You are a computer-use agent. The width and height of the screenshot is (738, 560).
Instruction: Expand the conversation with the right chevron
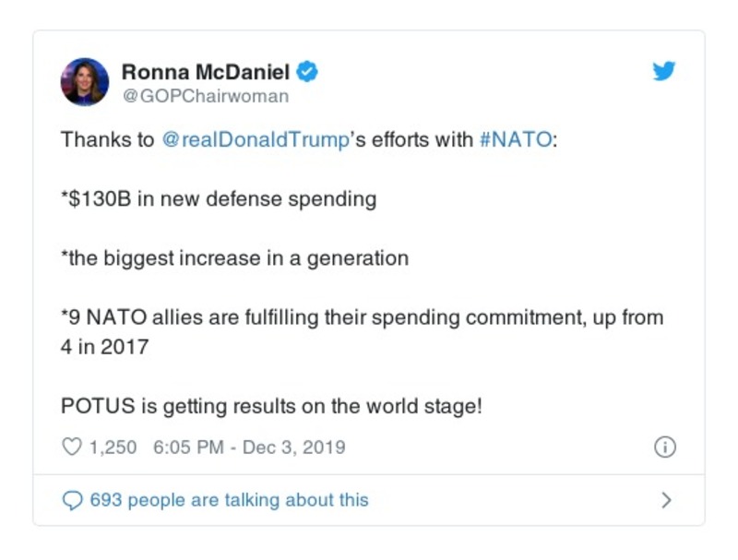point(666,500)
